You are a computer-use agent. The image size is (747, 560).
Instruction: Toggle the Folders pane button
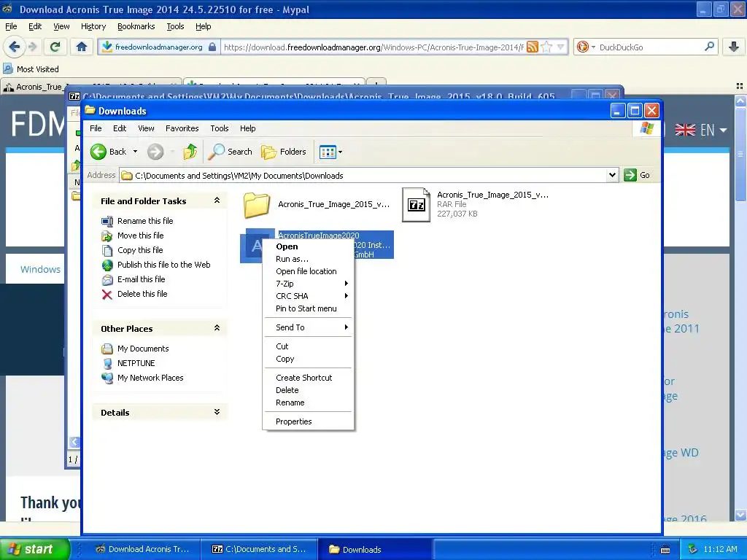284,152
